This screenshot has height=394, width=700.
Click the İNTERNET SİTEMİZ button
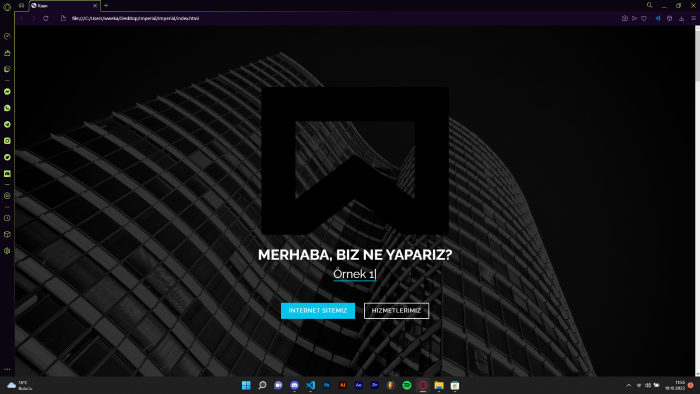tap(318, 311)
